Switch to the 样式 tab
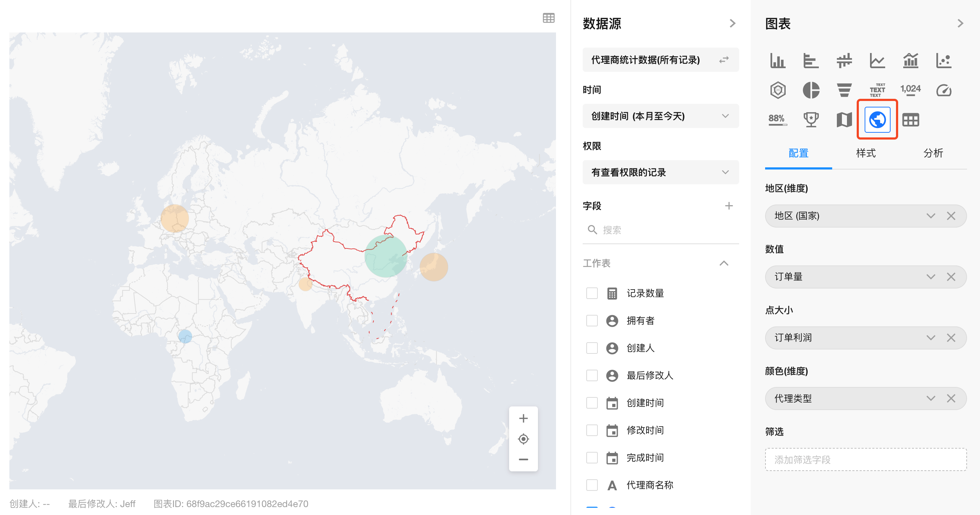 pos(865,153)
